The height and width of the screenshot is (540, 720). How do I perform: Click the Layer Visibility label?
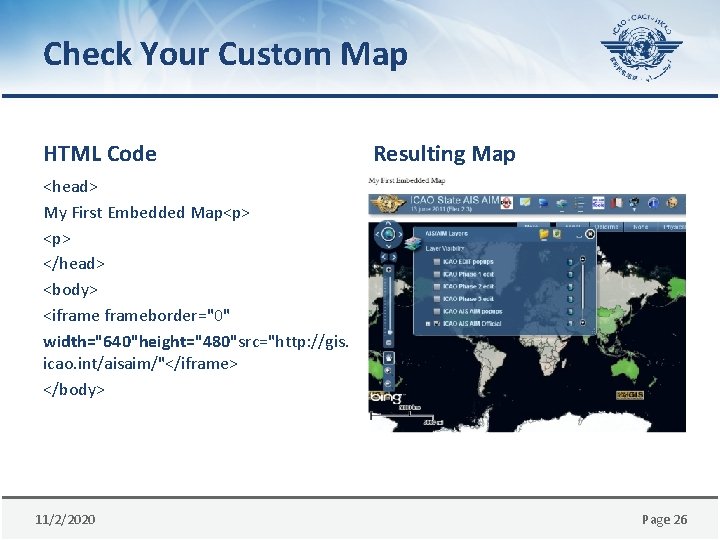point(444,248)
